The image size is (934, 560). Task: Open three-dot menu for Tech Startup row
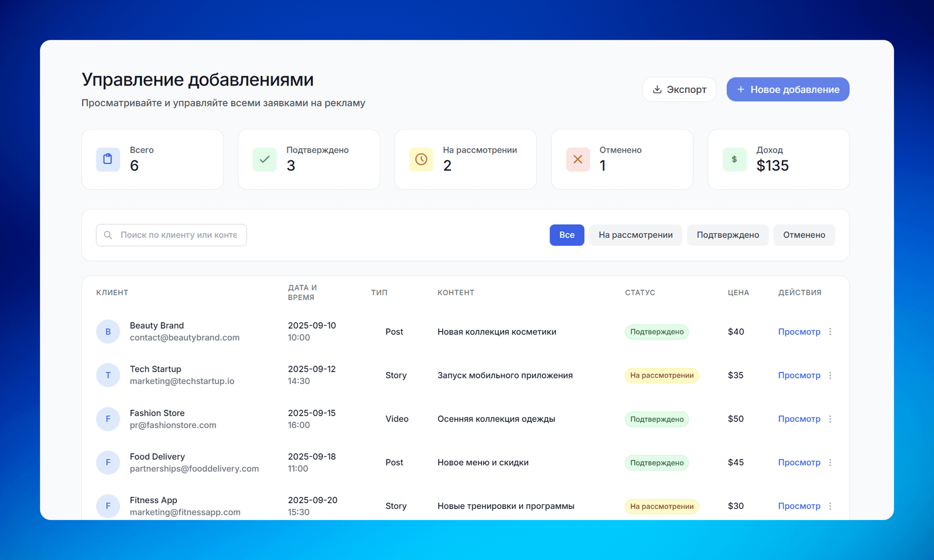pyautogui.click(x=830, y=375)
